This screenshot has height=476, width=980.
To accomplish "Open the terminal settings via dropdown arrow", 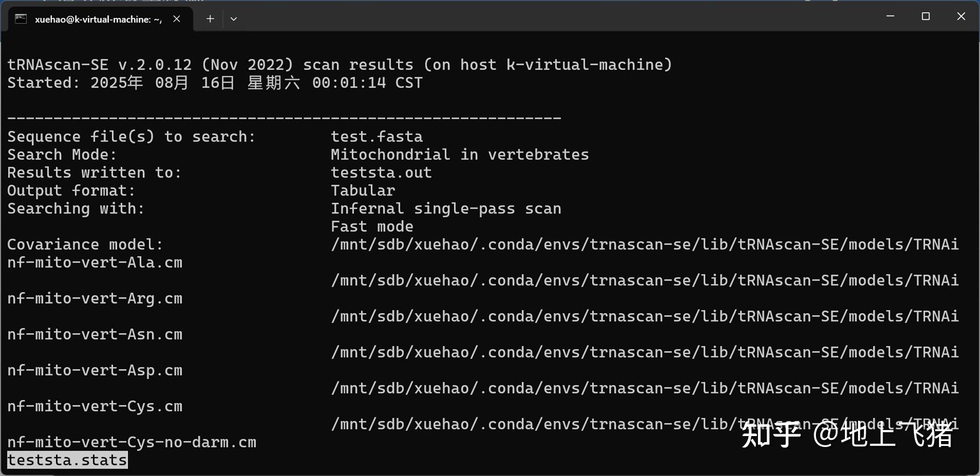I will [x=234, y=18].
